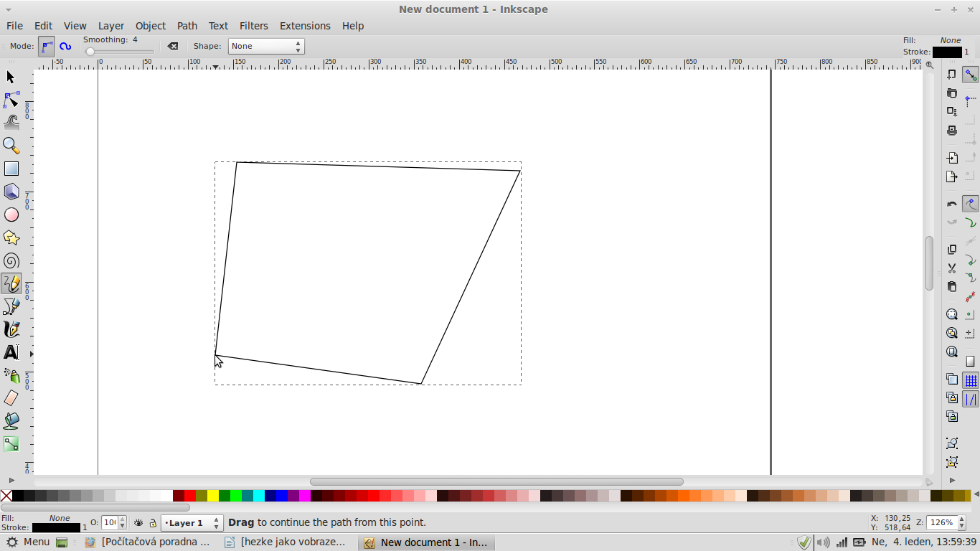The height and width of the screenshot is (551, 980).
Task: Select the Node edit tool
Action: [11, 100]
